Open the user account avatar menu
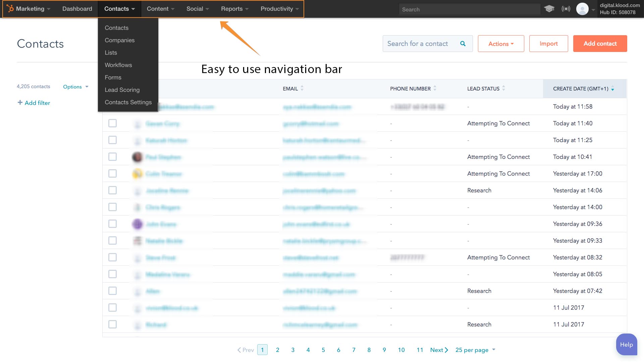This screenshot has width=644, height=362. point(583,9)
